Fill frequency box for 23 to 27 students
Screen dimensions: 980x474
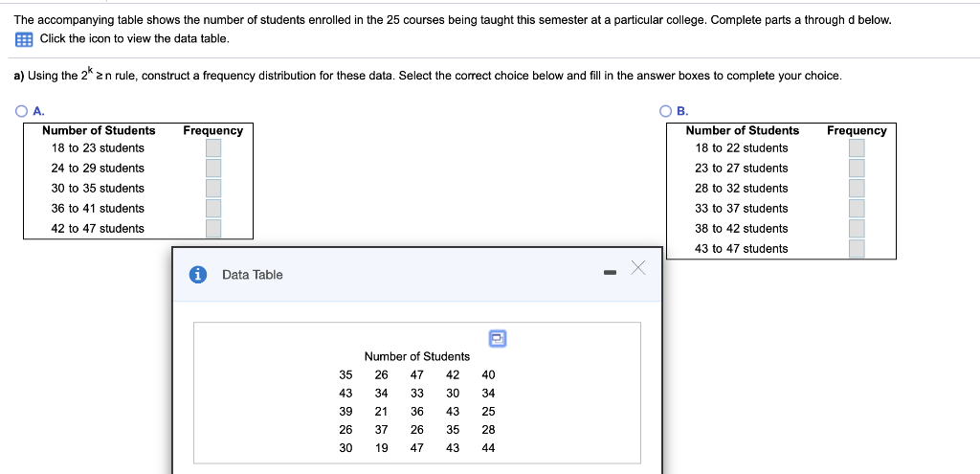pyautogui.click(x=857, y=169)
